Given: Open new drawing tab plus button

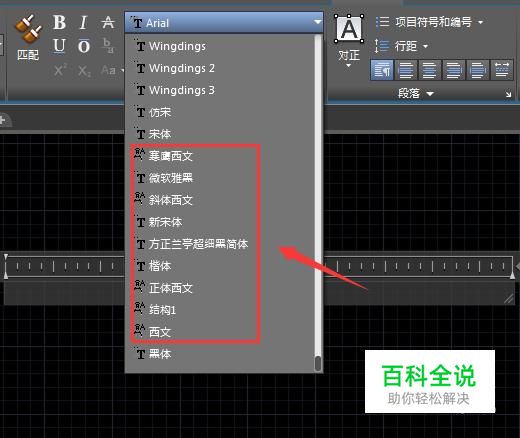Looking at the screenshot, I should pyautogui.click(x=3, y=120).
